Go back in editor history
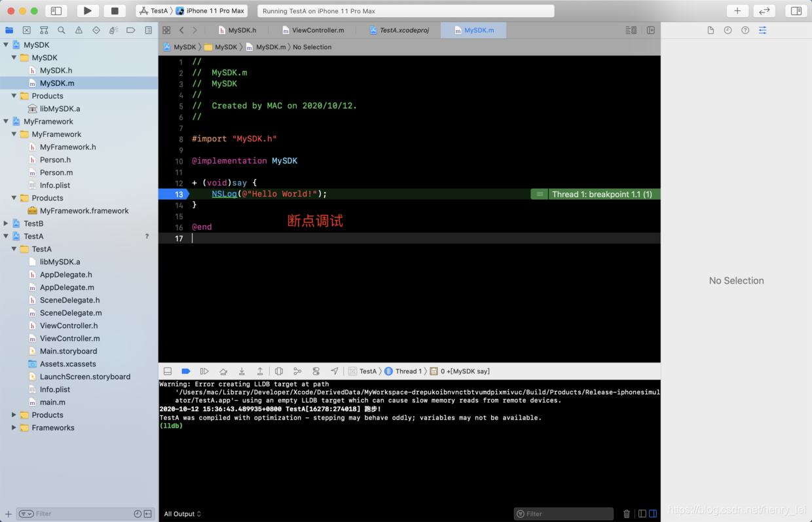Screen dimensions: 812x522 pyautogui.click(x=181, y=30)
